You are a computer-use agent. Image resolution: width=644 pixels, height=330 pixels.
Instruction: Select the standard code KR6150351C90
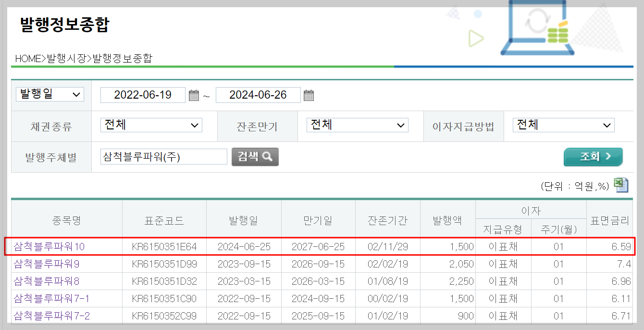(164, 299)
